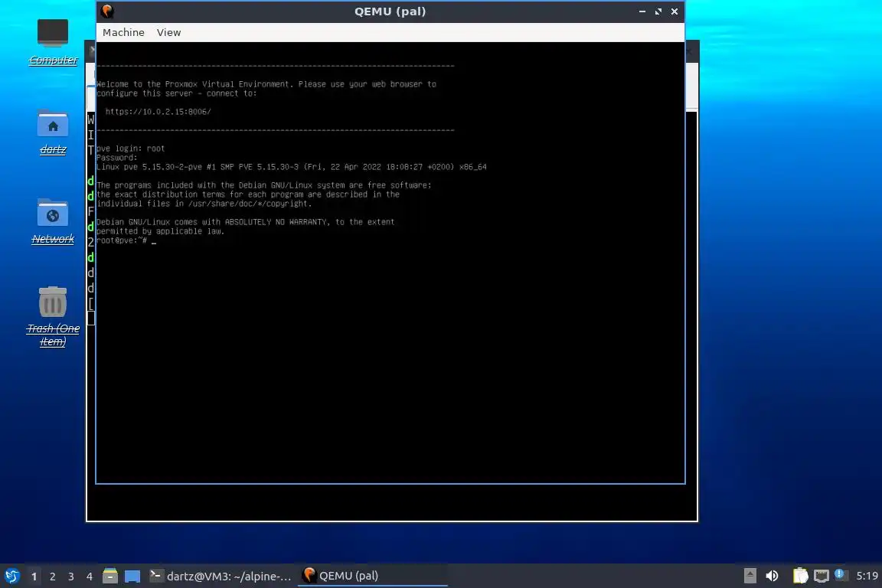
Task: Open the Trash (One item) desktop icon
Action: pyautogui.click(x=53, y=317)
